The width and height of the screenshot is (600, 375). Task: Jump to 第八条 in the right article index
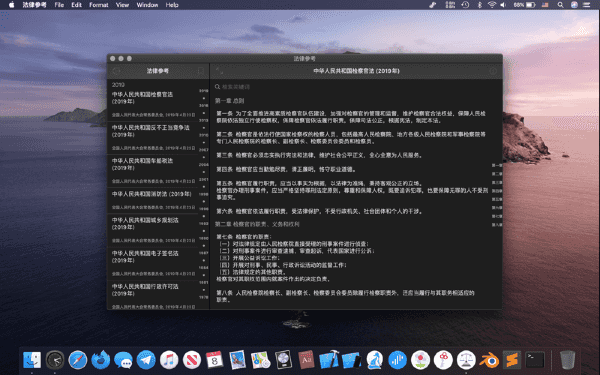coord(497,225)
